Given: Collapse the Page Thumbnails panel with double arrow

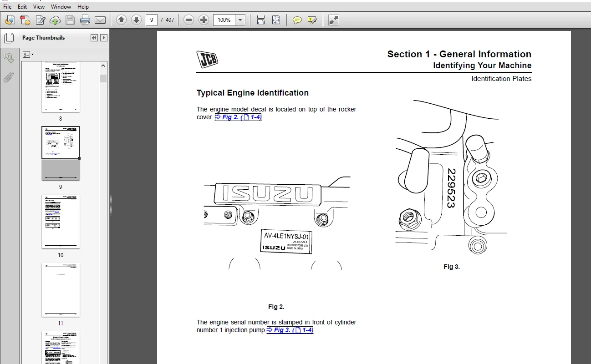Looking at the screenshot, I should tap(94, 38).
